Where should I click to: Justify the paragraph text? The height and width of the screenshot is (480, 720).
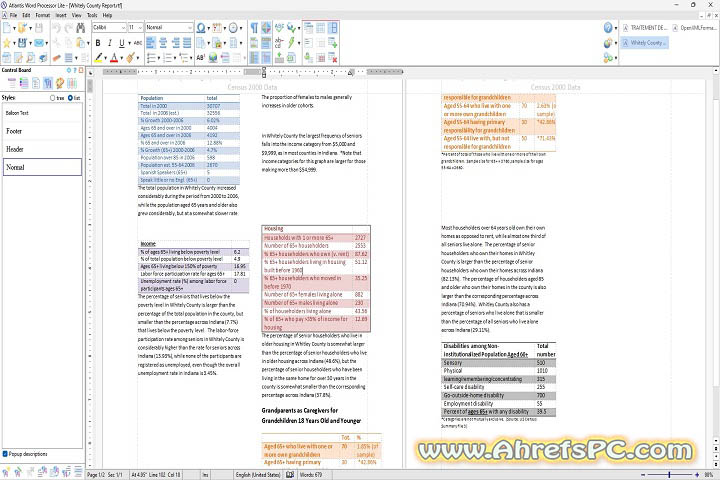[x=187, y=43]
